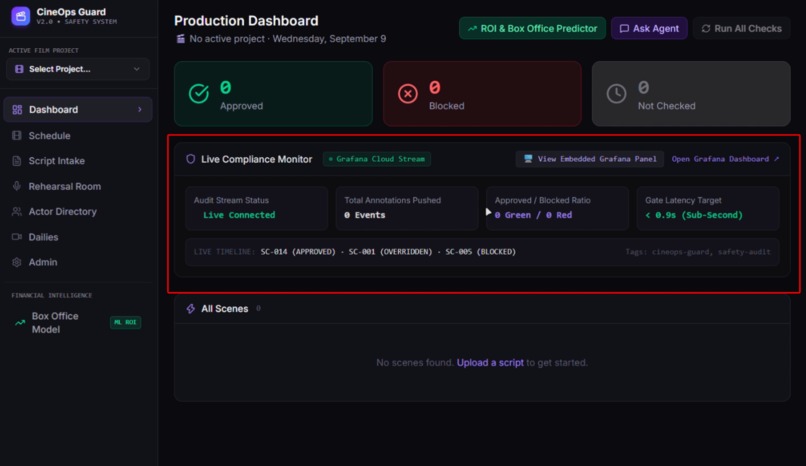Click the All Scenes heading
806x466 pixels.
click(x=225, y=309)
